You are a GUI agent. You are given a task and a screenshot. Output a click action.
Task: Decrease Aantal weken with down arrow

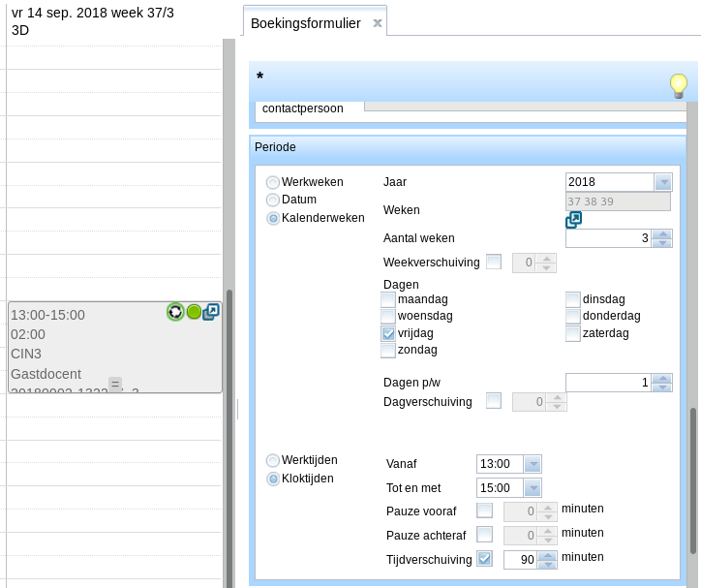click(662, 243)
